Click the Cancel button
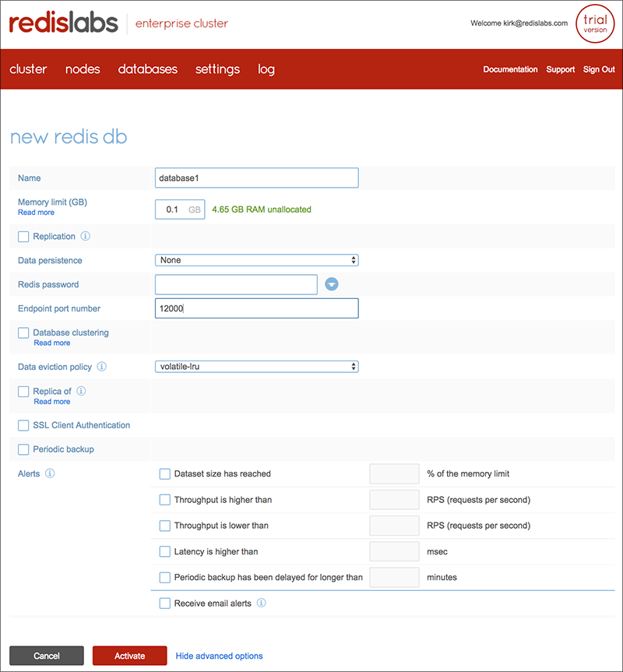Viewport: 623px width, 672px height. click(x=47, y=656)
